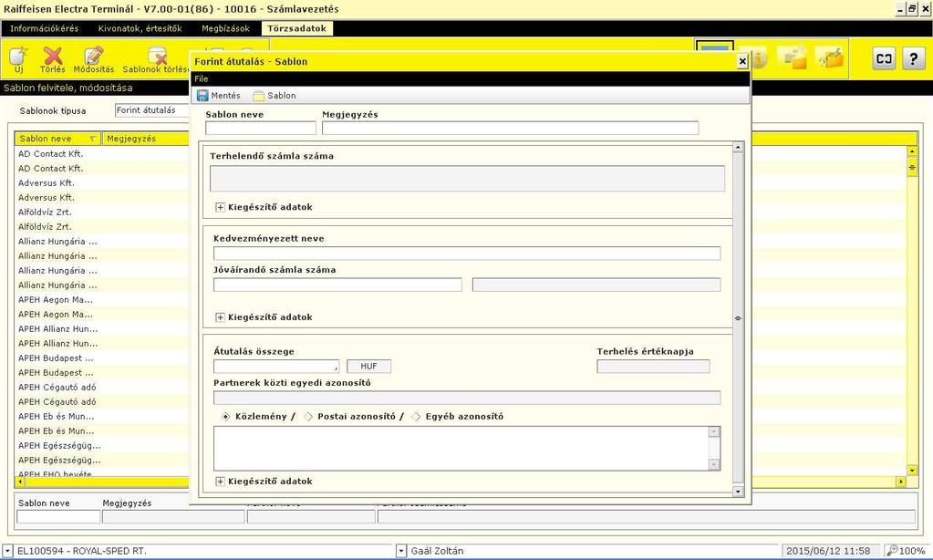Image resolution: width=933 pixels, height=560 pixels.
Task: Expand Kiegészítő adatok under Jóváírandó számla
Action: click(220, 317)
